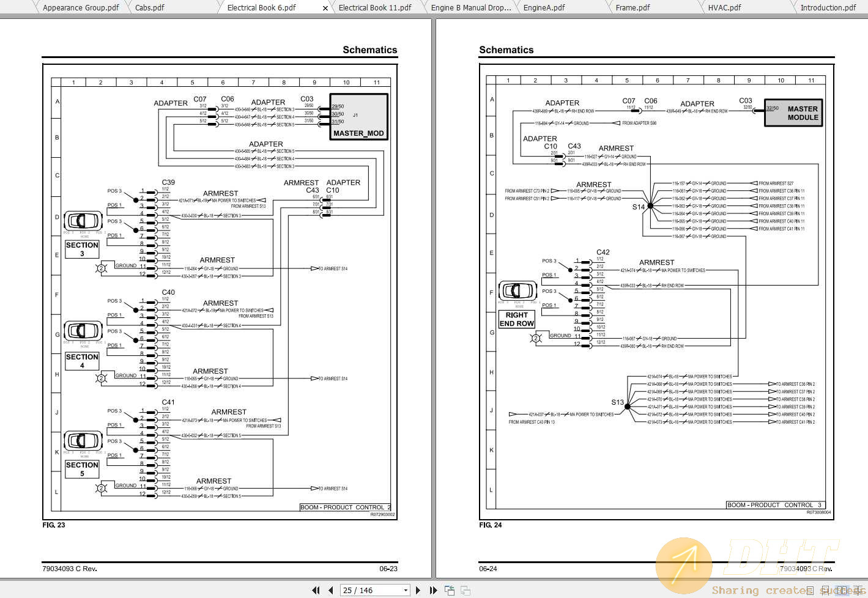Screen dimensions: 868x598
Task: Switch to single page view
Action: click(x=810, y=590)
